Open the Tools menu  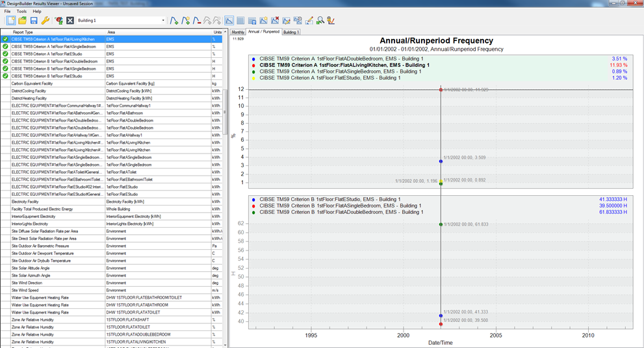tap(21, 11)
